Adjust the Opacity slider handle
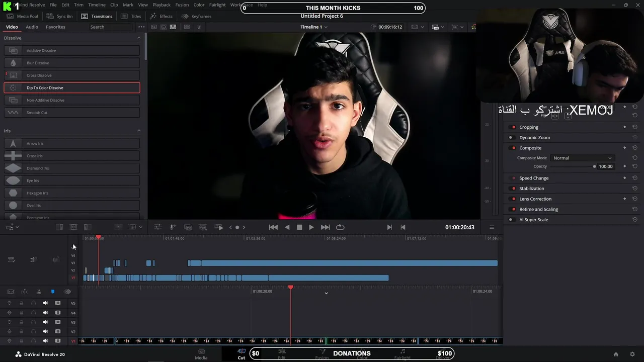Viewport: 644px width, 362px height. pos(594,166)
